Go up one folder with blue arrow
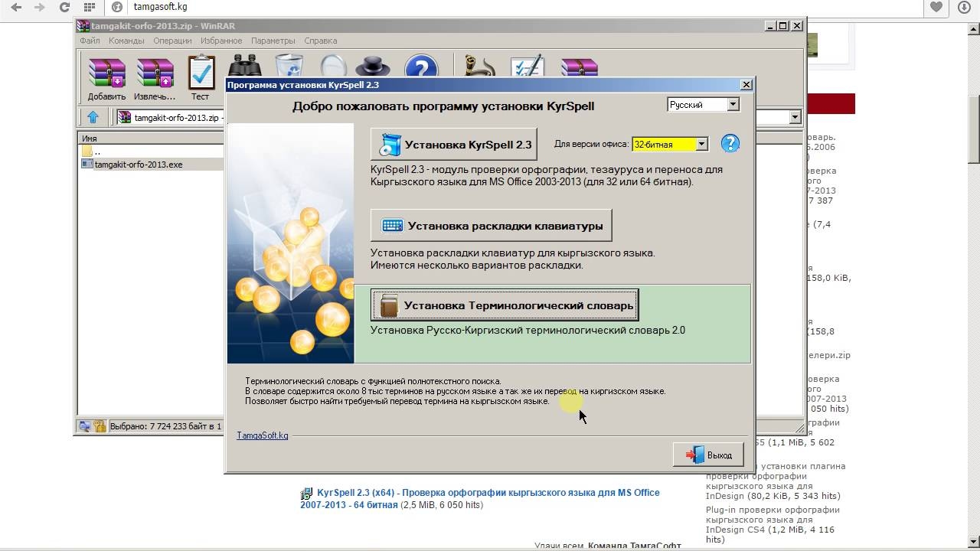The image size is (980, 551). (93, 117)
